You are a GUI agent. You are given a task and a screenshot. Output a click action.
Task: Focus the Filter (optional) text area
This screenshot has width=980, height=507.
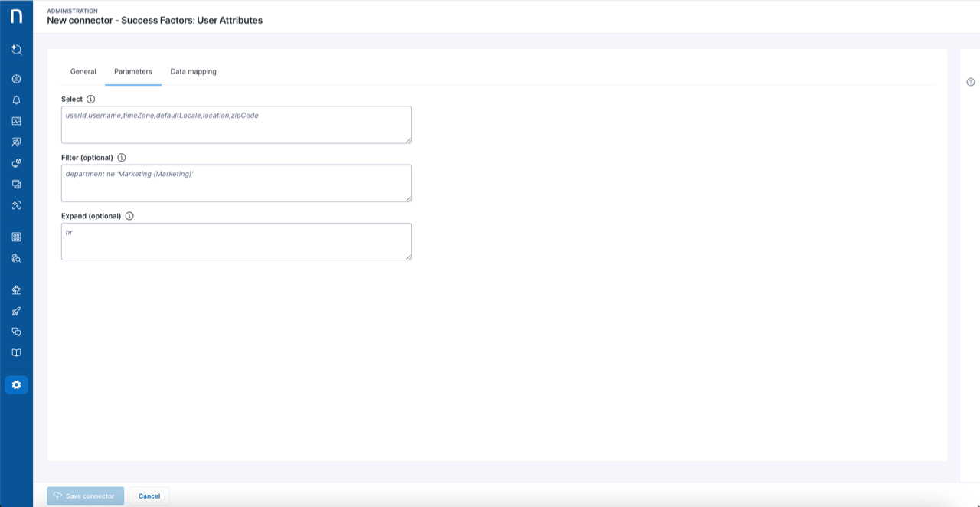click(236, 183)
